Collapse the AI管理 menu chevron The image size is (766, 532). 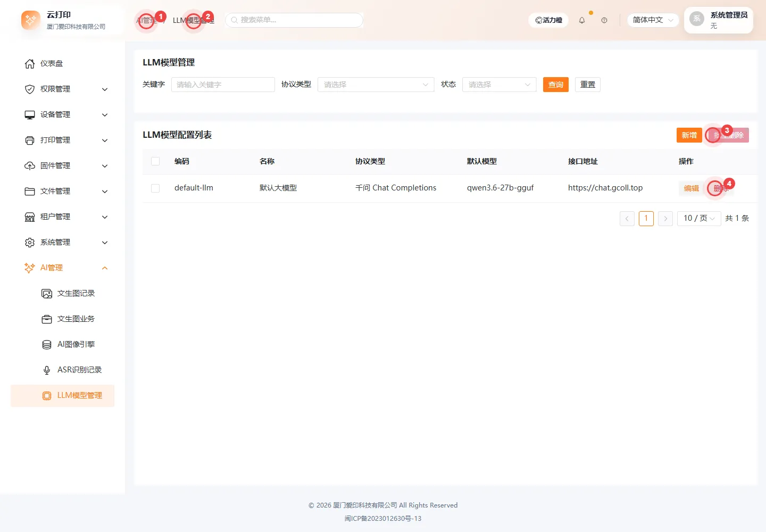(105, 268)
